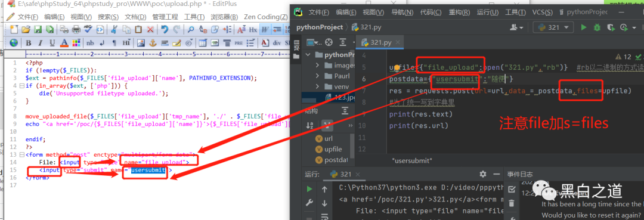Run 321 with green play button

point(584,27)
